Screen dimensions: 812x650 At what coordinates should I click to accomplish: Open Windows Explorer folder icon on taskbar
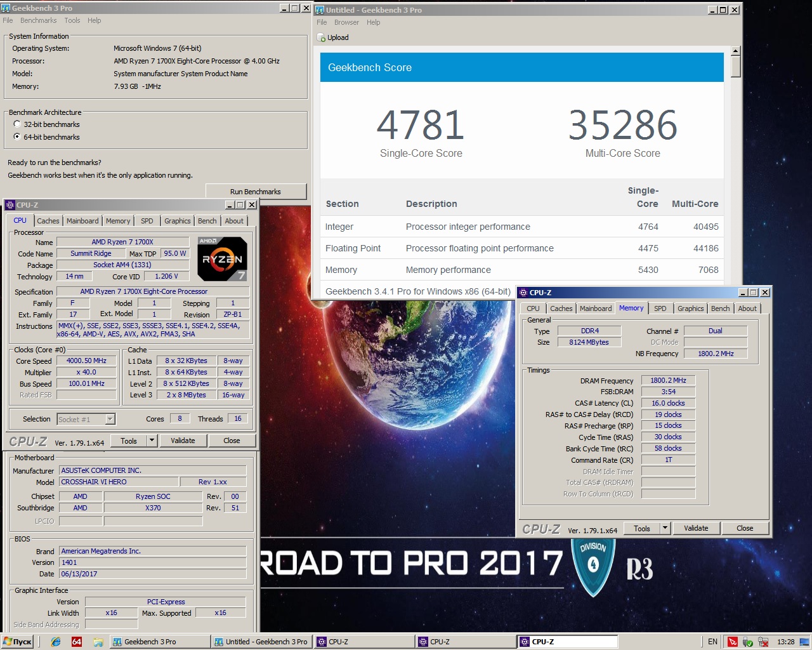pyautogui.click(x=98, y=642)
